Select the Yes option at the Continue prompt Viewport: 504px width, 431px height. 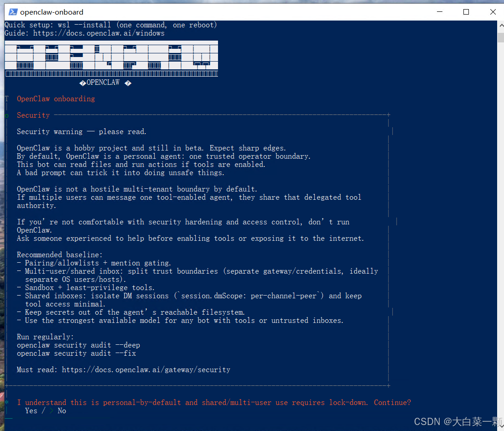(x=31, y=411)
